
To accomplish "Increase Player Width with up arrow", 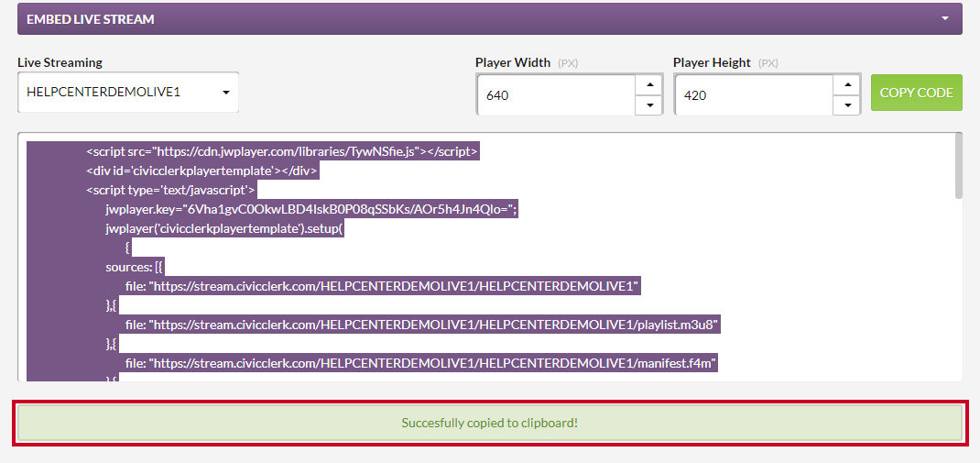I will [648, 84].
